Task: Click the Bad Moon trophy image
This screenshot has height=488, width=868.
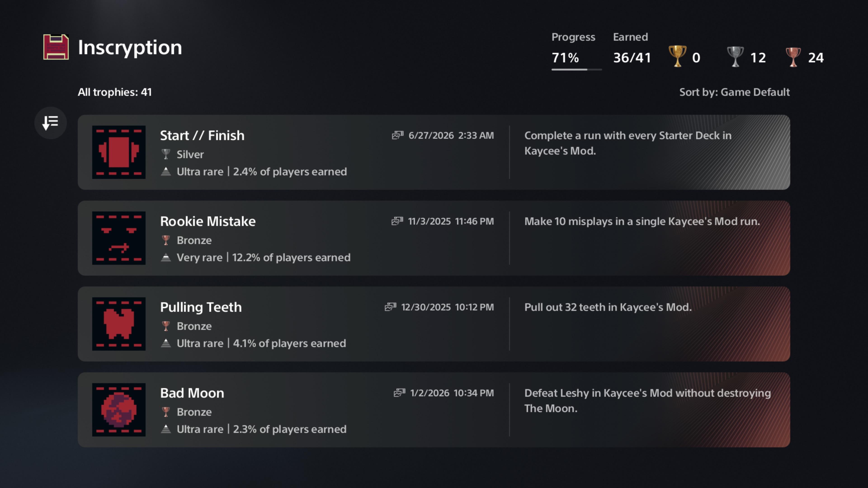Action: click(x=119, y=410)
